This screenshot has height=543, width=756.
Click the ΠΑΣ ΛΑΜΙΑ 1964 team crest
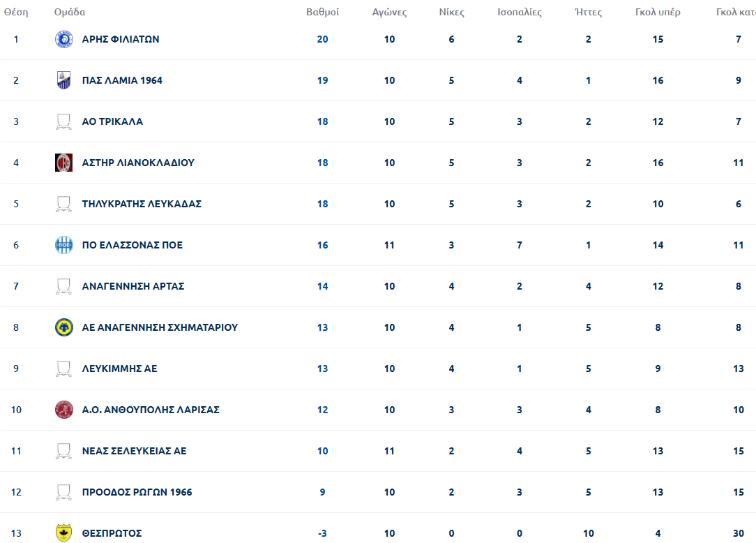pyautogui.click(x=63, y=81)
